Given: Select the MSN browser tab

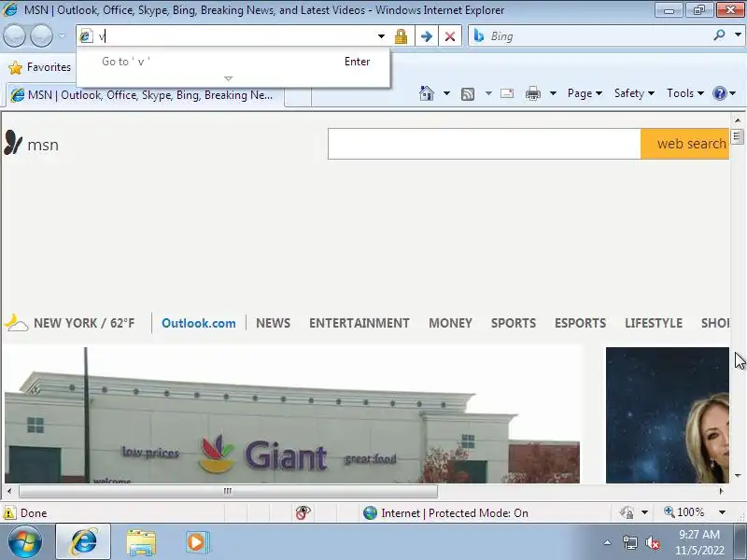Looking at the screenshot, I should pos(145,95).
